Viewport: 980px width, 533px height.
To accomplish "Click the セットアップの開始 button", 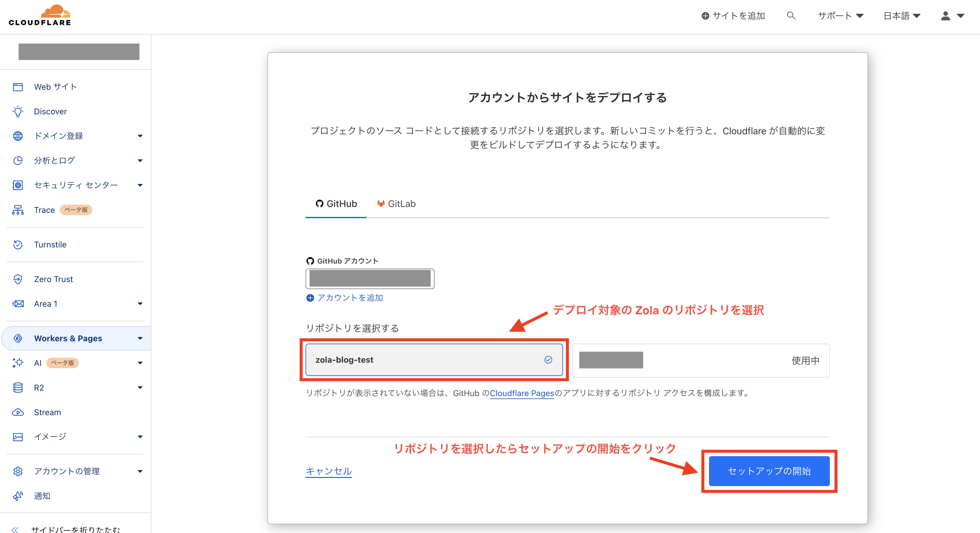I will [769, 471].
